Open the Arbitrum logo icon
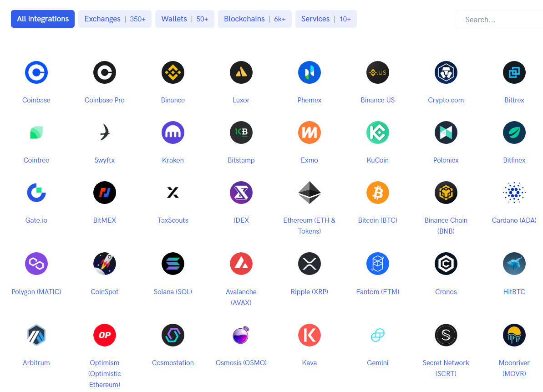This screenshot has height=392, width=543. click(x=36, y=335)
